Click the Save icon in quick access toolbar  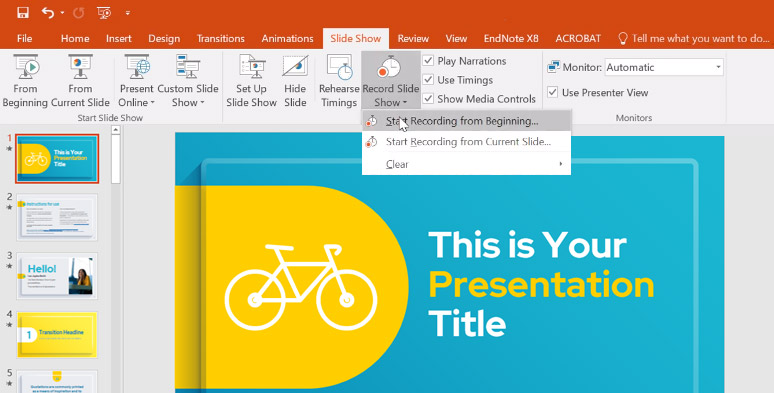click(23, 12)
